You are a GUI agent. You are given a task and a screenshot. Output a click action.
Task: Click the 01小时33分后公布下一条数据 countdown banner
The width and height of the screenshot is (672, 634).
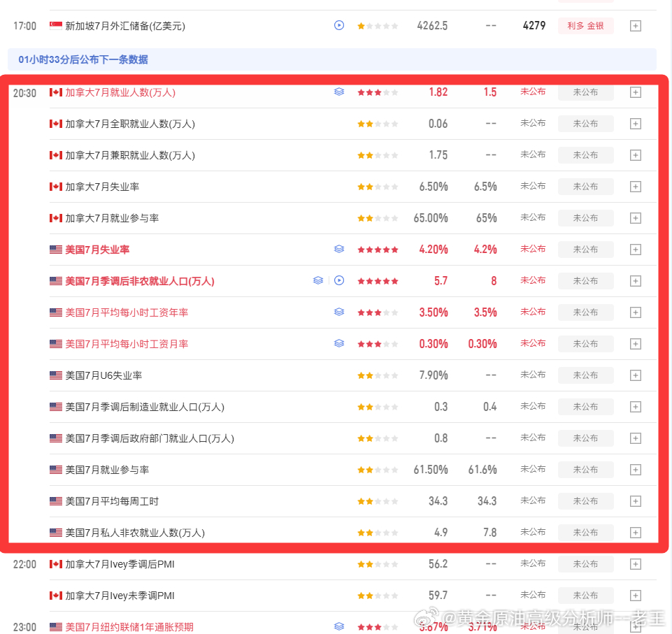(332, 59)
